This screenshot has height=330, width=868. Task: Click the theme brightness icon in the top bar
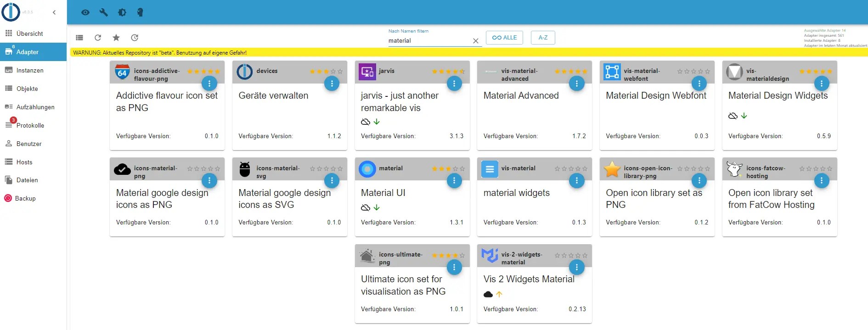point(122,12)
